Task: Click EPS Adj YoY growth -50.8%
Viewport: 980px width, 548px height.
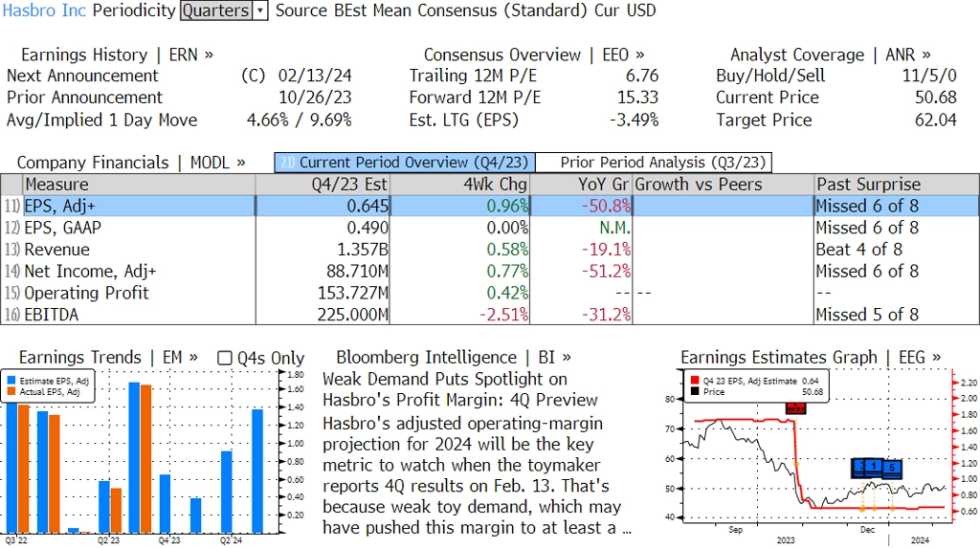Action: pyautogui.click(x=606, y=207)
